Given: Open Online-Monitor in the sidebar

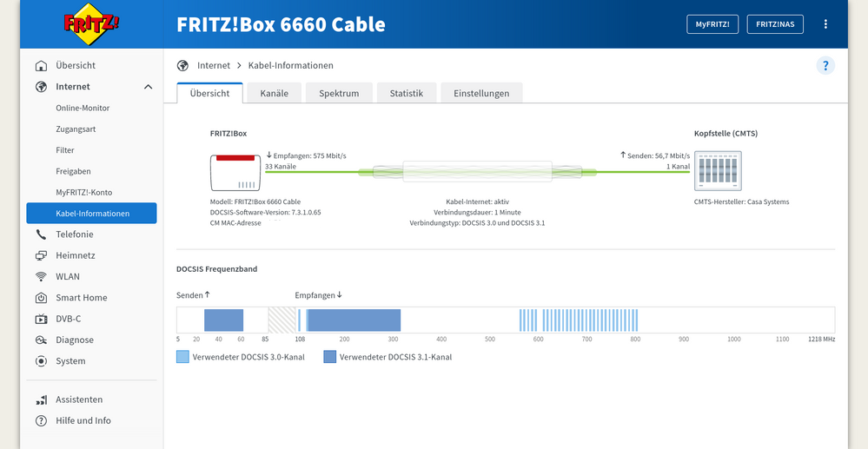Looking at the screenshot, I should pos(83,109).
